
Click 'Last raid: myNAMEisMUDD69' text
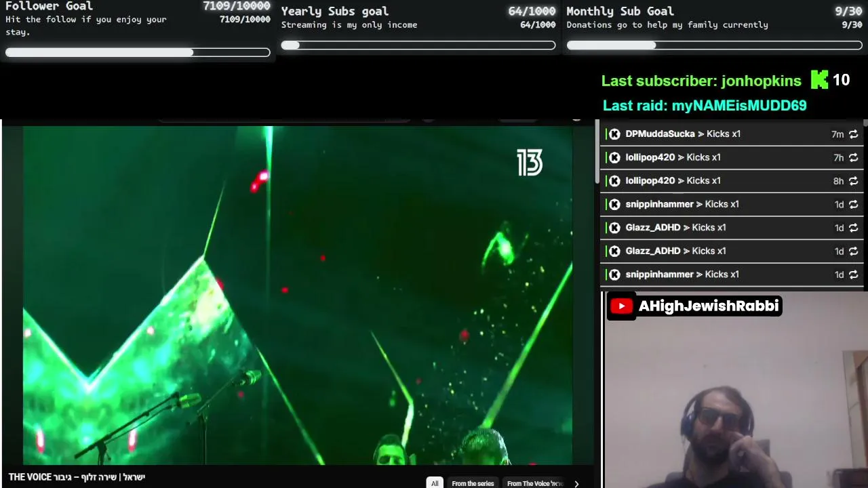coord(705,106)
